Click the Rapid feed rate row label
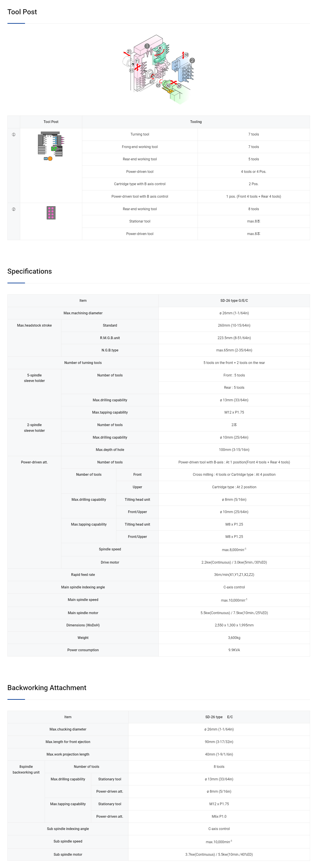The image size is (321, 868). coord(83,575)
